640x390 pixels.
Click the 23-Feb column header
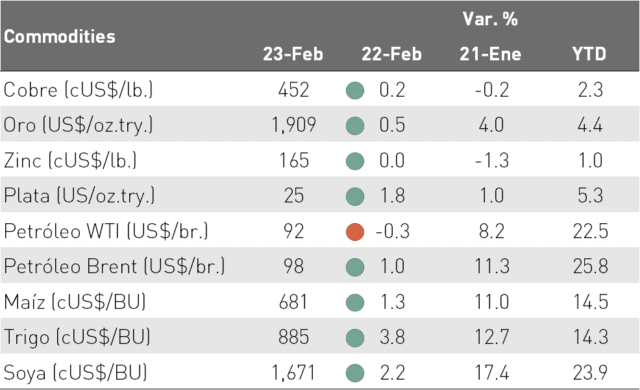point(293,54)
